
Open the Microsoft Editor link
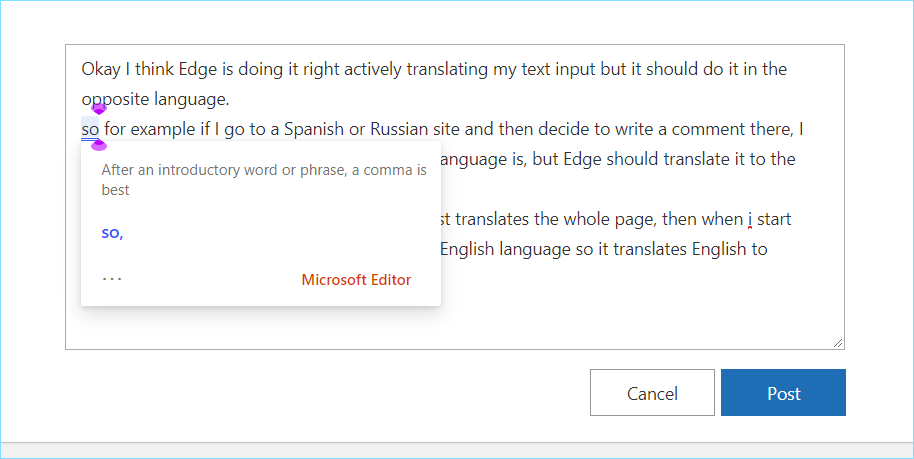pyautogui.click(x=356, y=280)
